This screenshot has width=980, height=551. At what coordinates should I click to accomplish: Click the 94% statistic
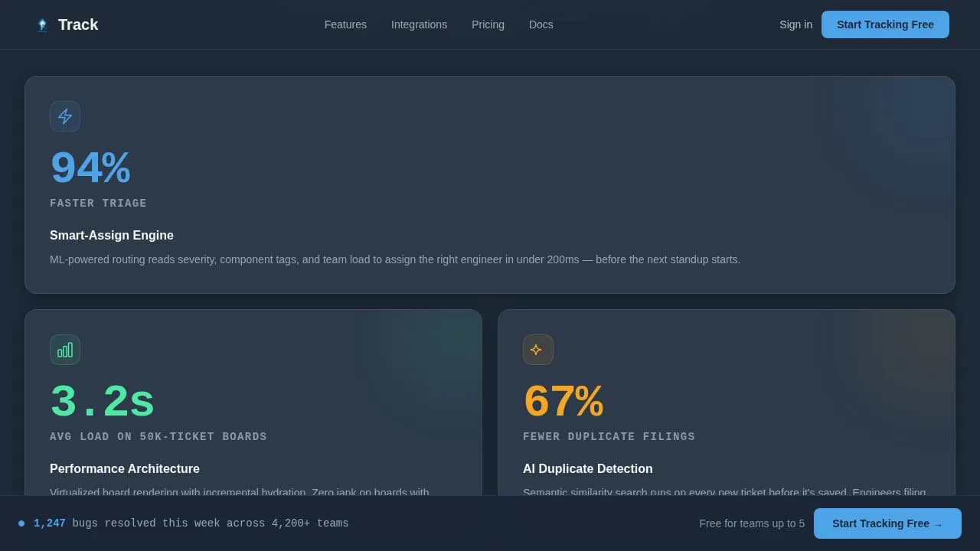click(x=90, y=168)
